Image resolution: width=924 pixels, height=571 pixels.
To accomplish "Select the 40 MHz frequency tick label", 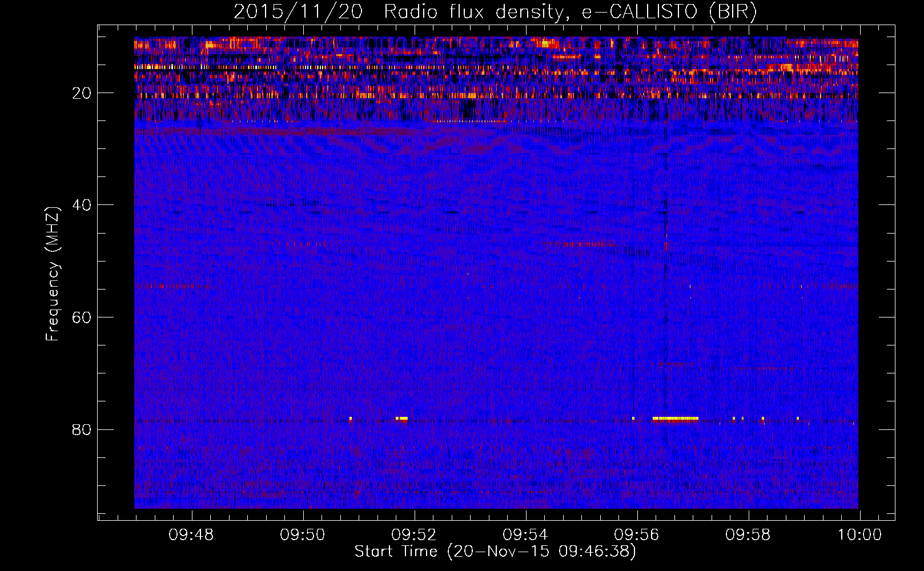I will 82,205.
